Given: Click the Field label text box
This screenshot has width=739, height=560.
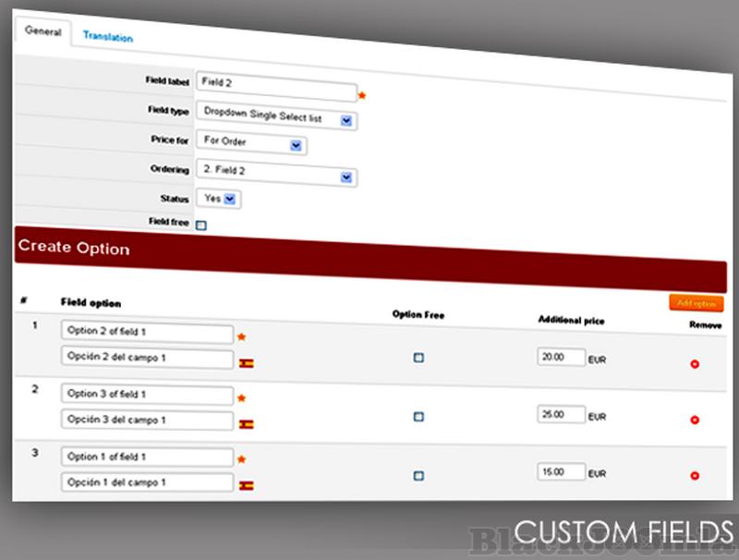Looking at the screenshot, I should (275, 91).
